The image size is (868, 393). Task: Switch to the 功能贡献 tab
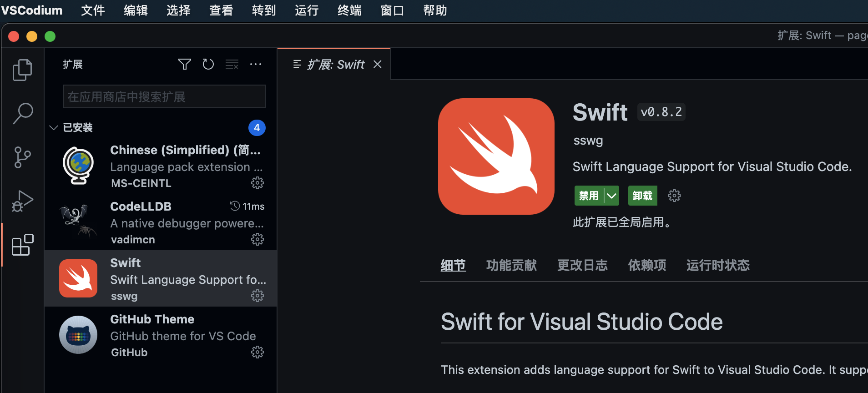pos(511,265)
